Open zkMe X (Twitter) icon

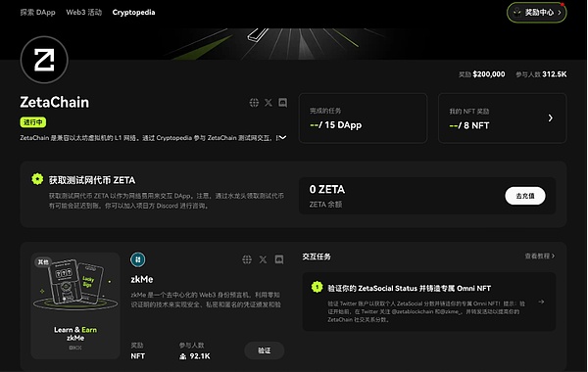[263, 259]
